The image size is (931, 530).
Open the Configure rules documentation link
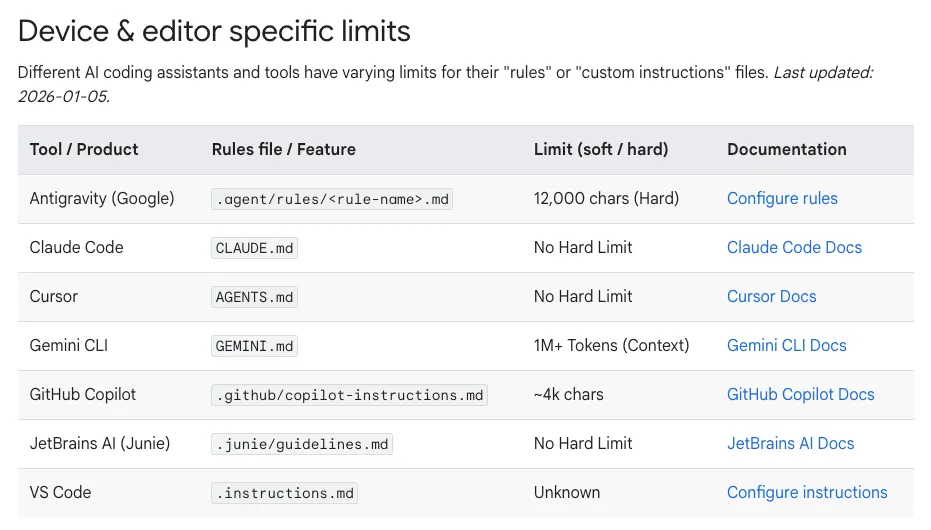782,198
